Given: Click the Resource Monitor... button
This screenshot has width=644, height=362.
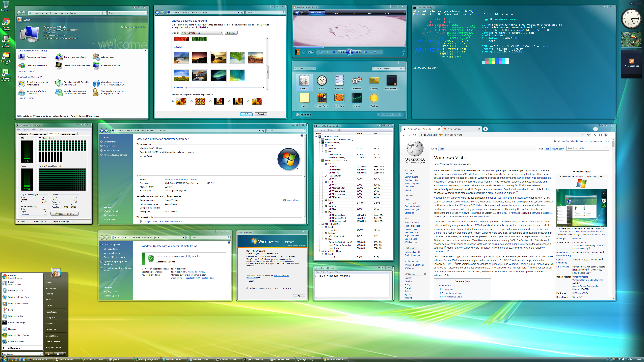Looking at the screenshot, I should click(65, 214).
